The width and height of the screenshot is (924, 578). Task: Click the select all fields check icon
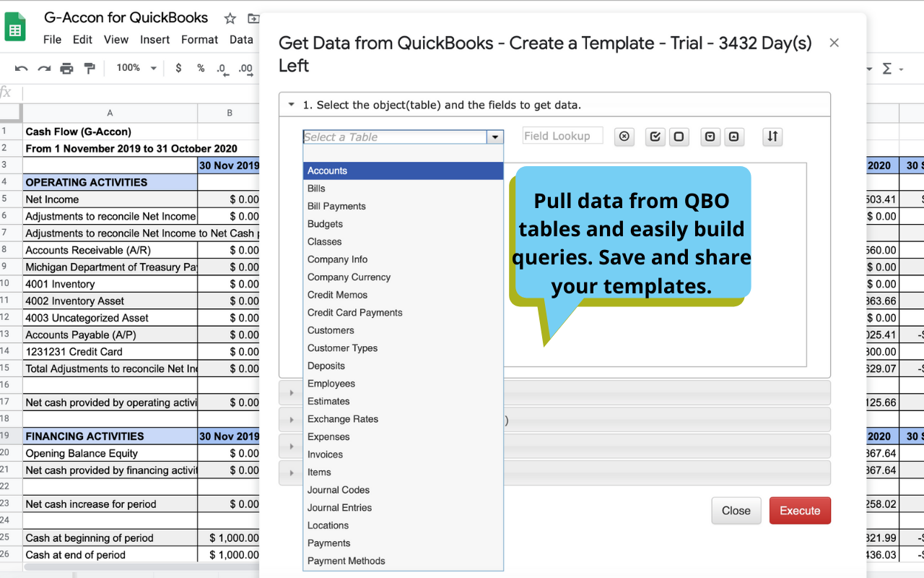pyautogui.click(x=655, y=137)
